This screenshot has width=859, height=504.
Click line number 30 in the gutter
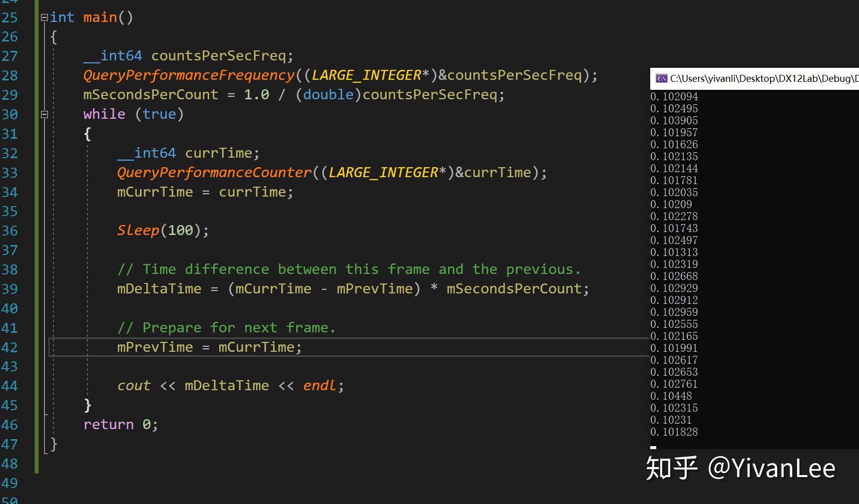[x=9, y=114]
